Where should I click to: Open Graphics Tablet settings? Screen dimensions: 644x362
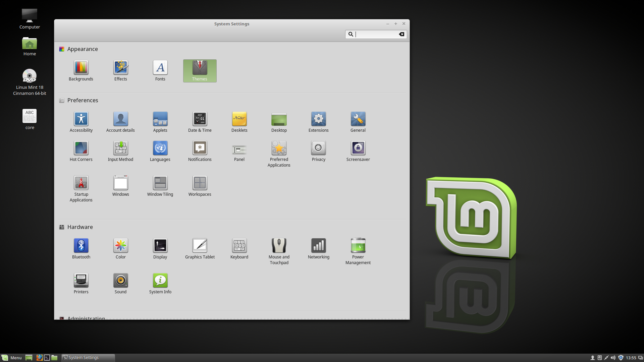click(200, 249)
